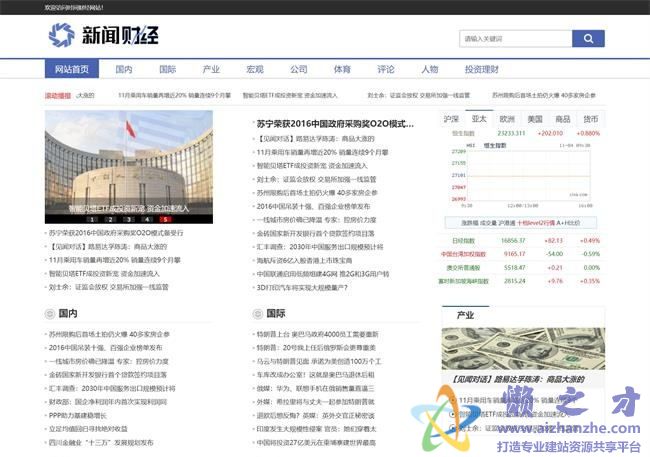Open 3D打印汽车将实现大规模量产 article
Viewport: 650px width, 457px height.
pyautogui.click(x=302, y=287)
